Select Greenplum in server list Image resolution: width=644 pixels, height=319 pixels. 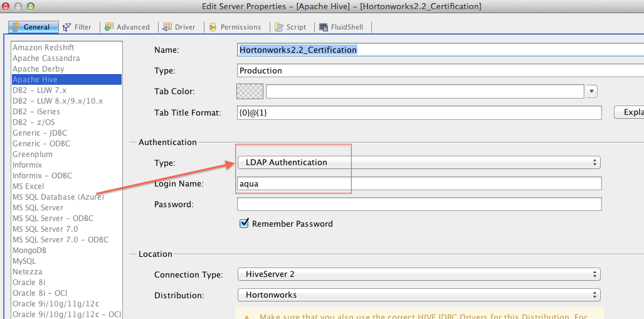(x=67, y=154)
